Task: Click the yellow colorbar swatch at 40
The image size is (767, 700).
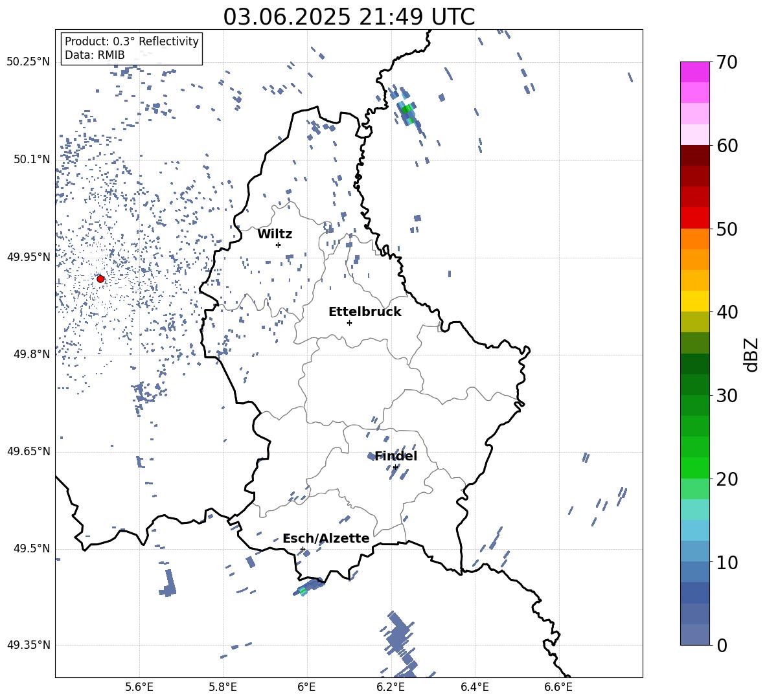Action: click(x=695, y=301)
